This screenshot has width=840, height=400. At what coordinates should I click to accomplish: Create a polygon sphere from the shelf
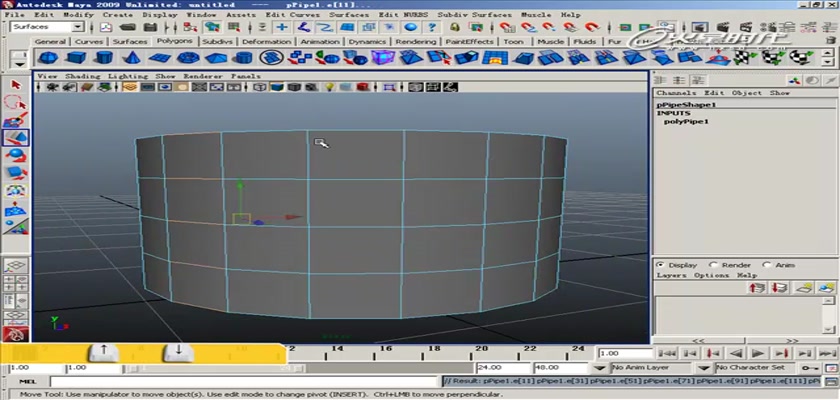[x=48, y=57]
